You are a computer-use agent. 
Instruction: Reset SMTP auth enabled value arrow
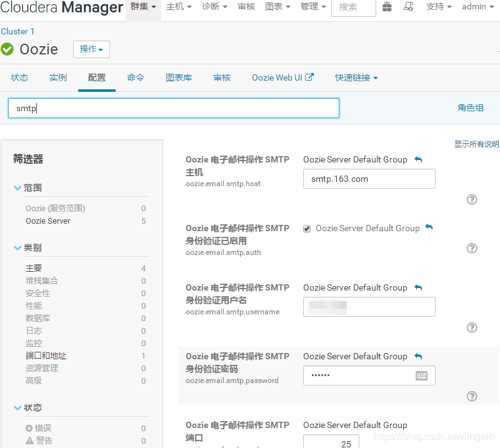pos(429,227)
